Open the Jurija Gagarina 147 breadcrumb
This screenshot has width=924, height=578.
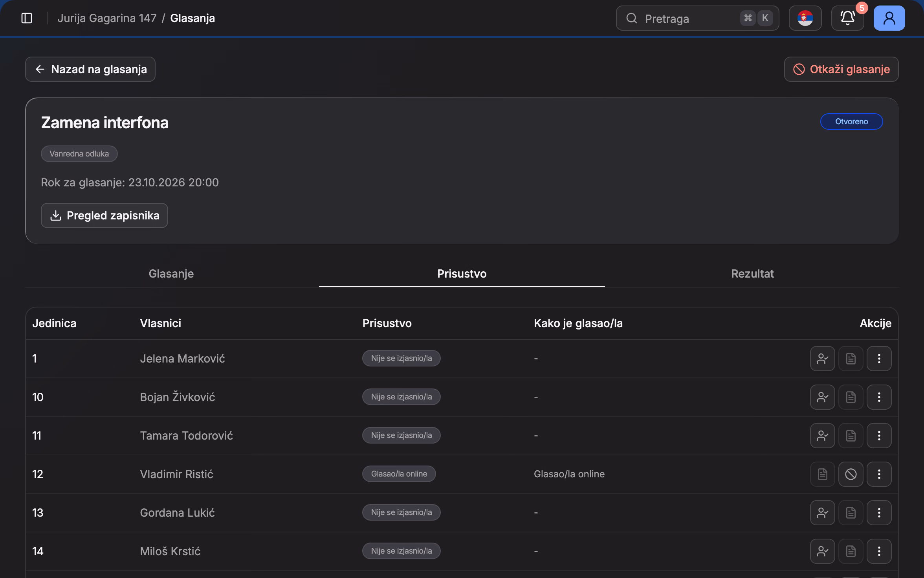pos(107,18)
